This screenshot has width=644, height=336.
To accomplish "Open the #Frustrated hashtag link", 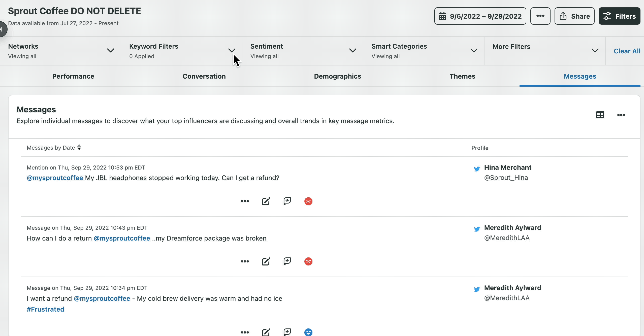I will pos(45,309).
